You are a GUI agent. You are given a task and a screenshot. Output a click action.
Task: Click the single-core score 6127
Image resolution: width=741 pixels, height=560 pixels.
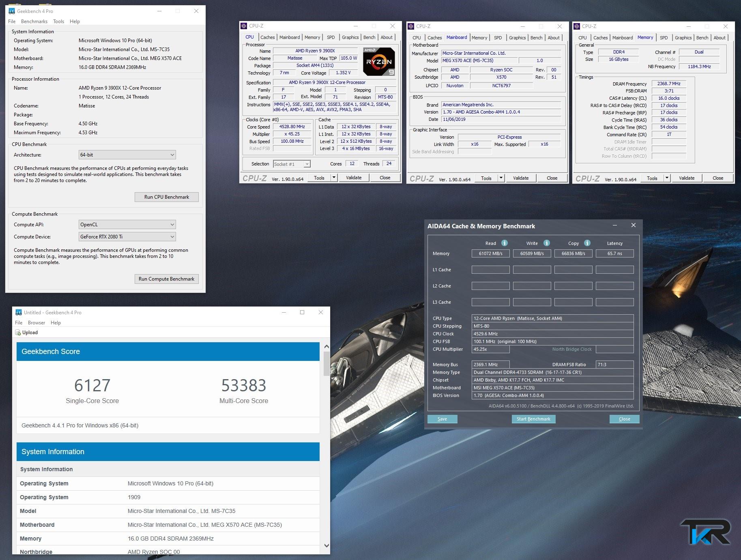(x=92, y=385)
